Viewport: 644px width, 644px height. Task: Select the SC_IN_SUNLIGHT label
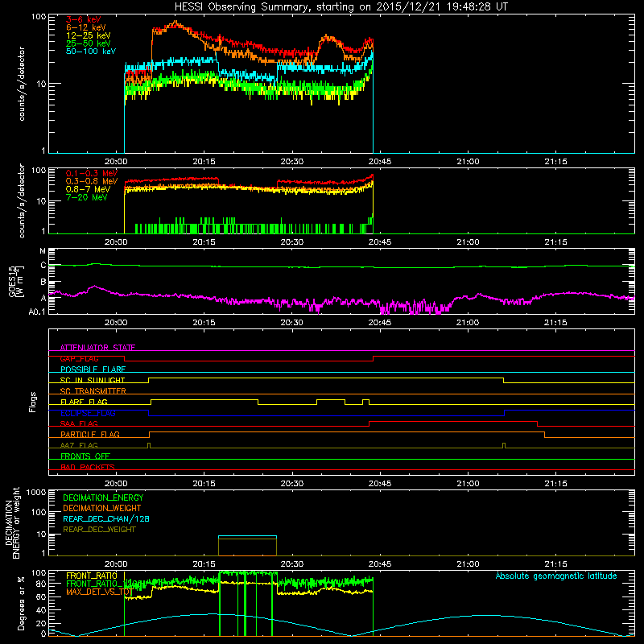[93, 380]
